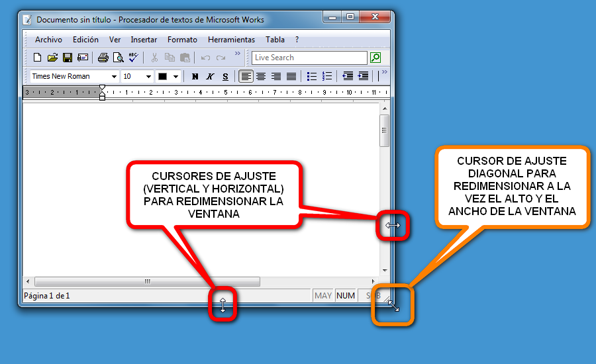Apply center text alignment
596x364 pixels.
(x=261, y=76)
